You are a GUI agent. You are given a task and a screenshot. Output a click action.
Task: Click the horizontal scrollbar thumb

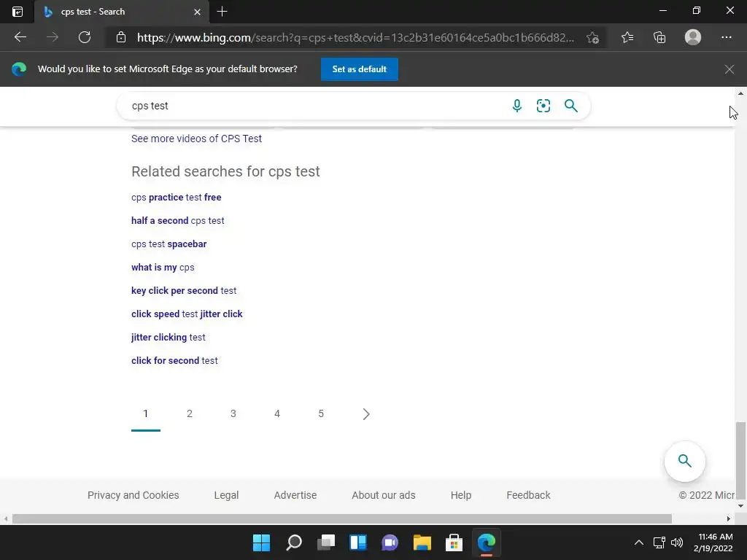coord(342,518)
